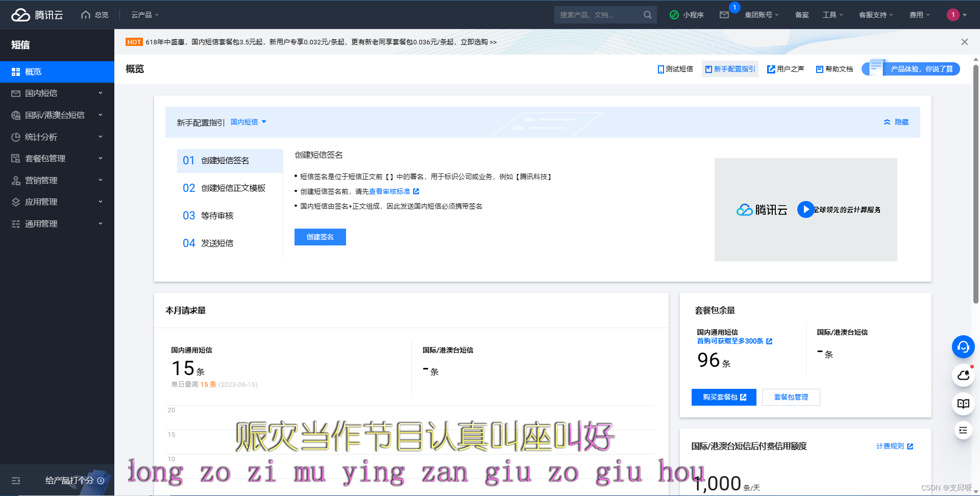Expand 国内短信 sidebar menu
Screen dimensions: 980x496
point(57,93)
